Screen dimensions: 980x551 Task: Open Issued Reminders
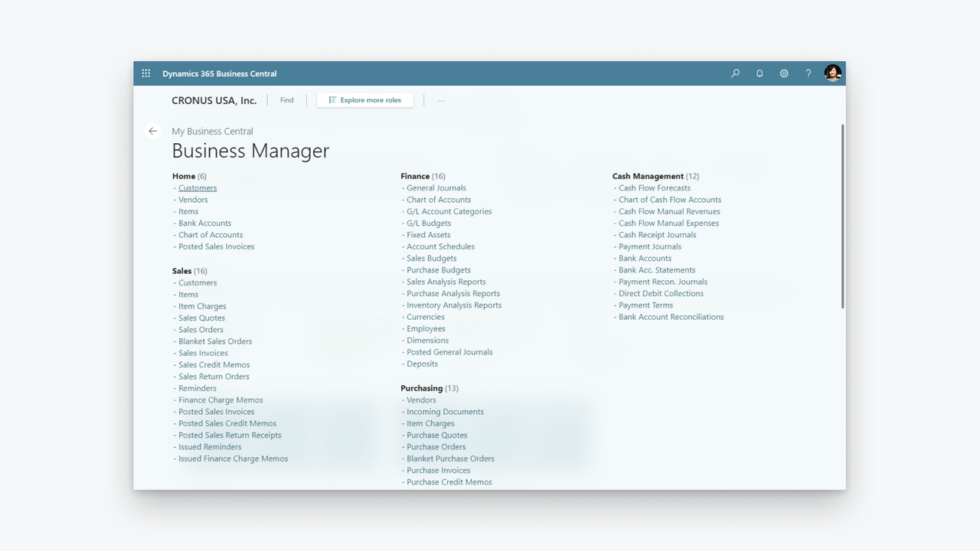(x=210, y=447)
